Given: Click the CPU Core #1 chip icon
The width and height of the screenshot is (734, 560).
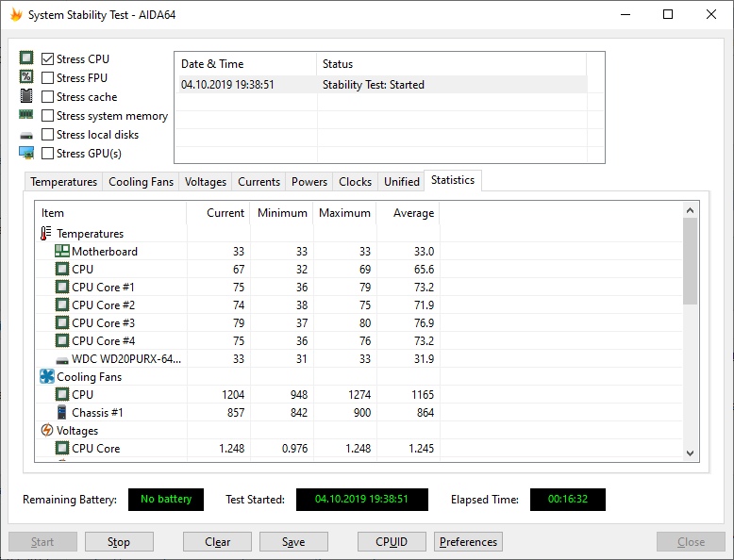Looking at the screenshot, I should point(61,287).
